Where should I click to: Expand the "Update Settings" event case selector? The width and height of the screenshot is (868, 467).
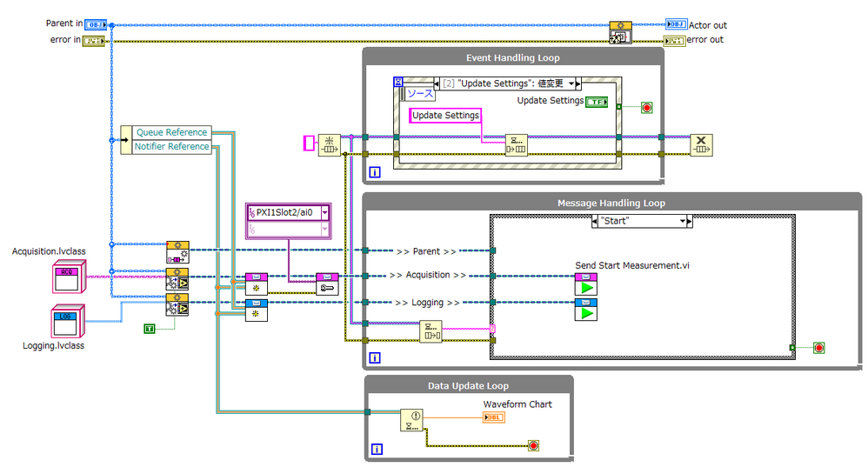[572, 83]
